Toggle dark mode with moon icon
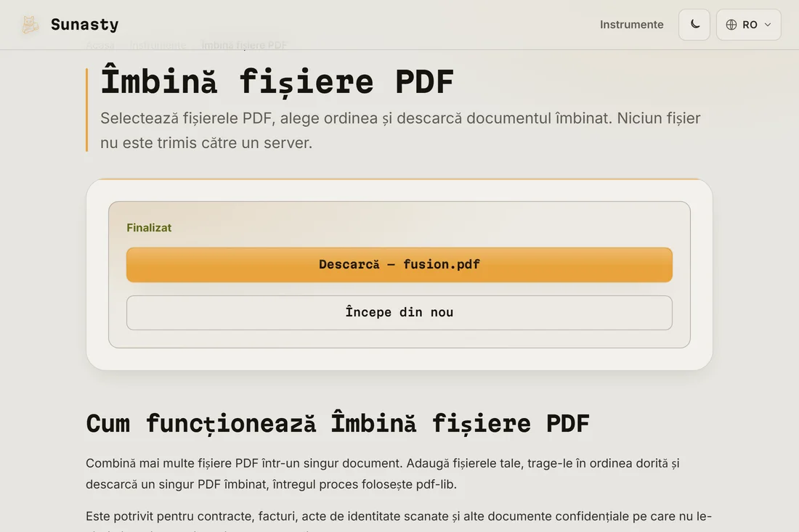 [x=694, y=25]
